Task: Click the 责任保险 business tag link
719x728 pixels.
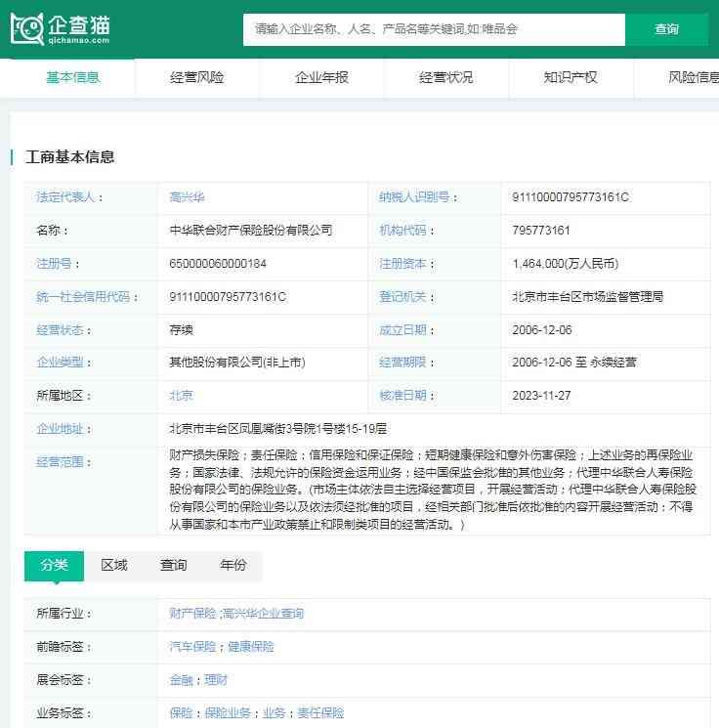Action: coord(320,713)
